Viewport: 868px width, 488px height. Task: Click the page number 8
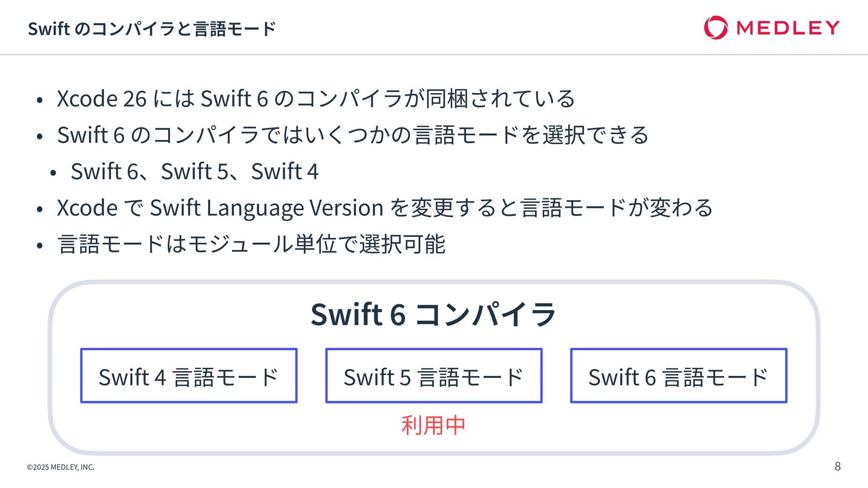pyautogui.click(x=837, y=466)
